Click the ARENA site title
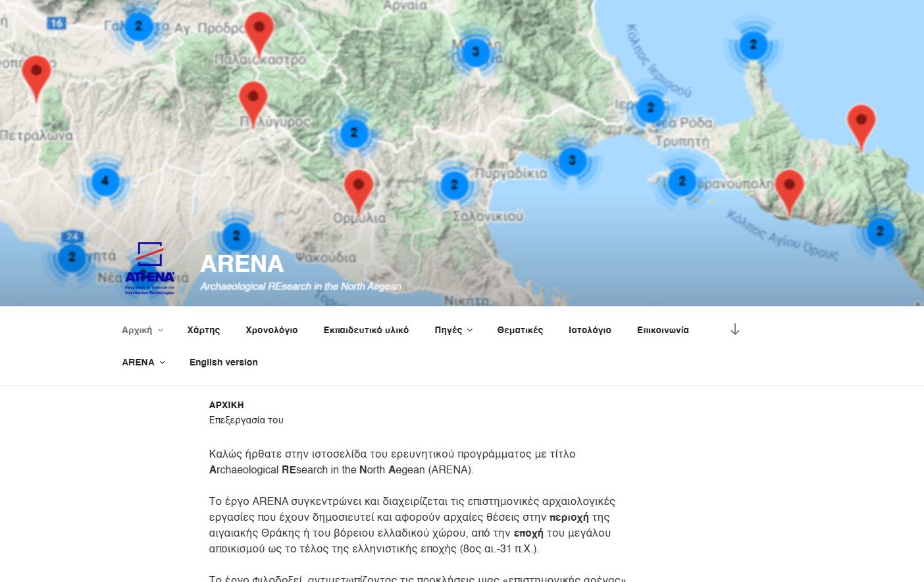Image resolution: width=924 pixels, height=582 pixels. tap(242, 264)
